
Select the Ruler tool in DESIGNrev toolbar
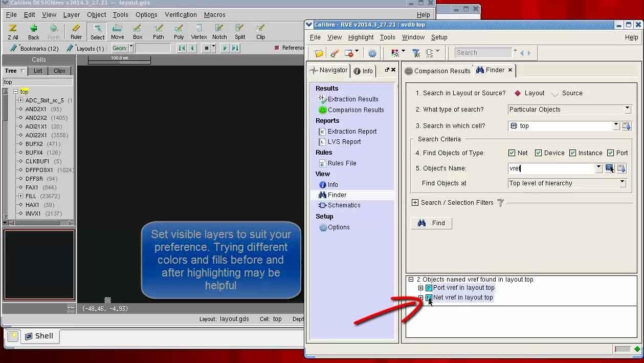(76, 31)
